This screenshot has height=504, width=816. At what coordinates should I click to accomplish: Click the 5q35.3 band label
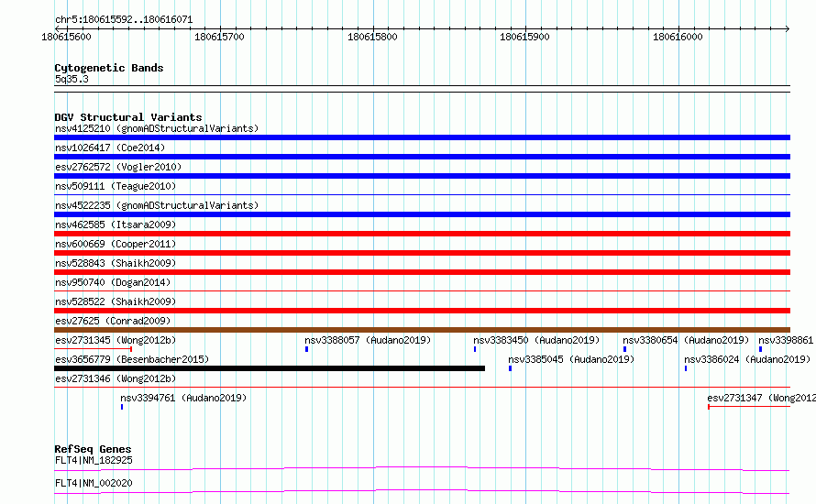pyautogui.click(x=72, y=79)
